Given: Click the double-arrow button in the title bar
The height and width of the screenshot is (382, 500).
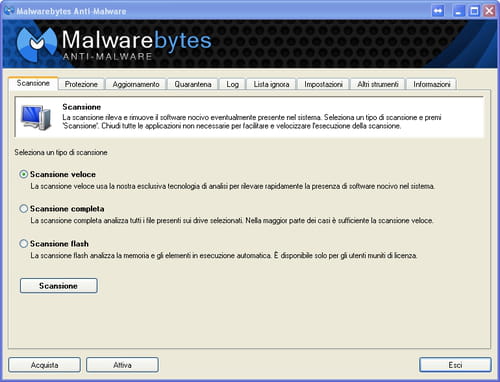Looking at the screenshot, I should point(438,11).
